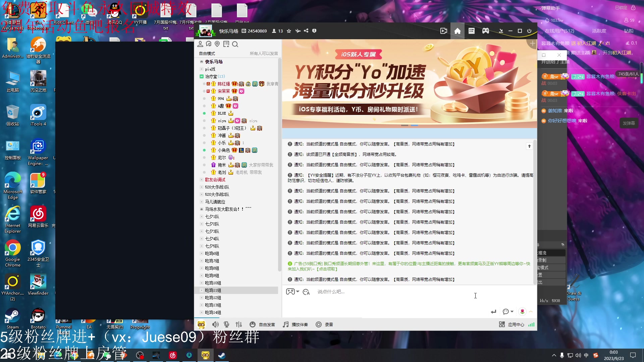Screen dimensions: 644x362
Task: Open channel search magnifier icon
Action: tap(235, 44)
